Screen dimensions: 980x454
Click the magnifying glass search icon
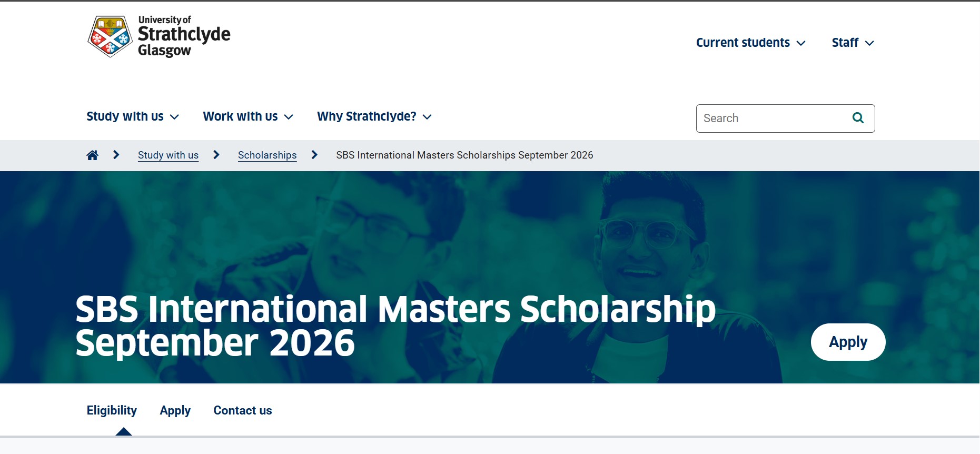pos(858,118)
